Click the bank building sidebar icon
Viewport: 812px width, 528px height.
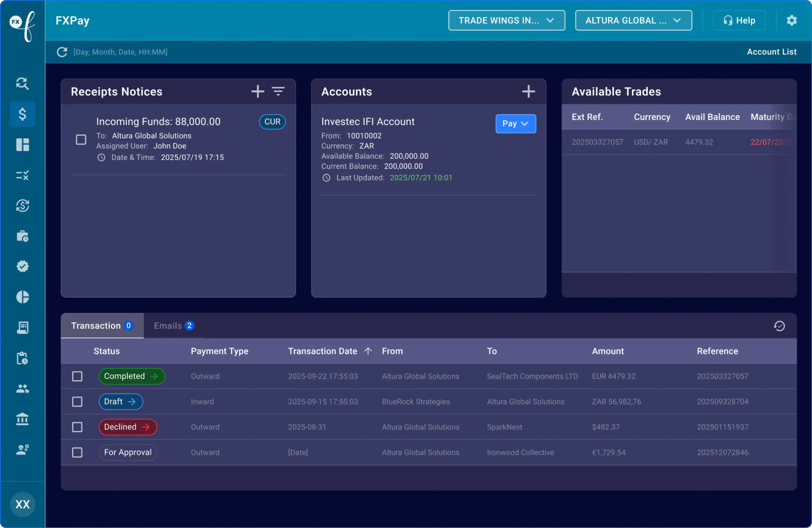tap(23, 419)
